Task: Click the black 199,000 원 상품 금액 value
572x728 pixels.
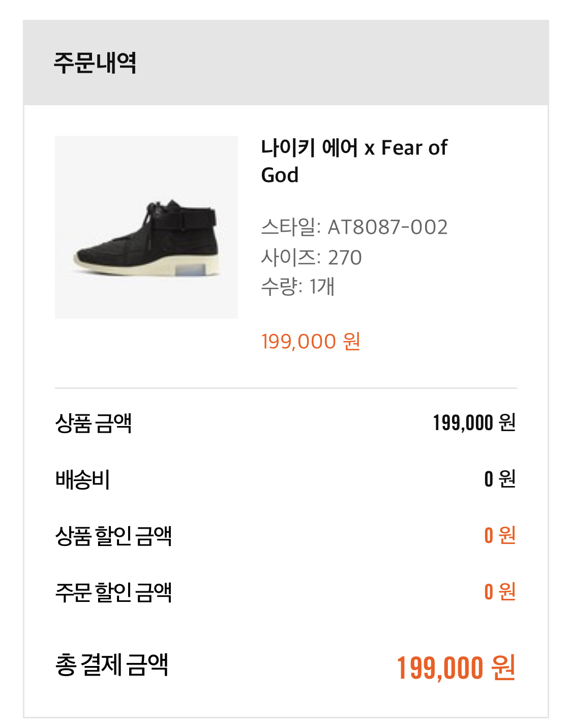Action: pos(474,423)
